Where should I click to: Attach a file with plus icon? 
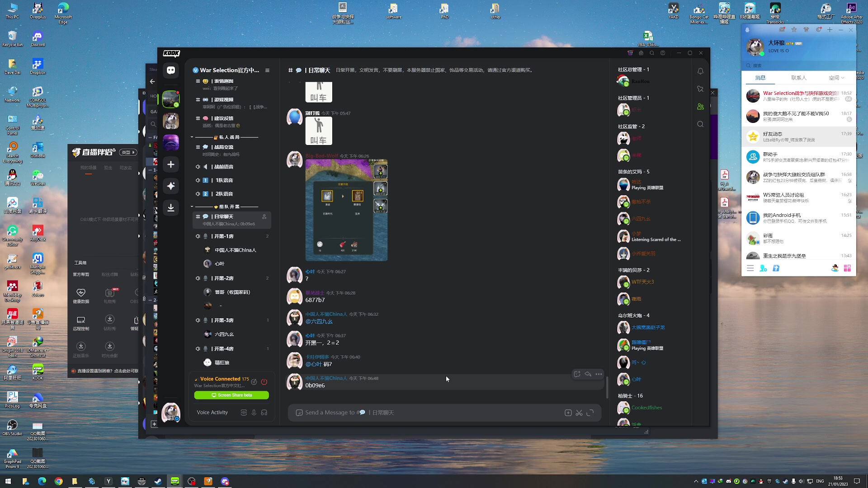[x=568, y=413]
